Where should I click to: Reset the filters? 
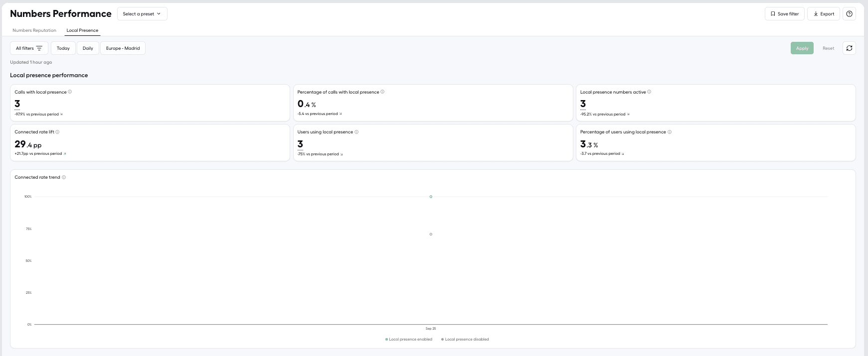click(x=828, y=48)
